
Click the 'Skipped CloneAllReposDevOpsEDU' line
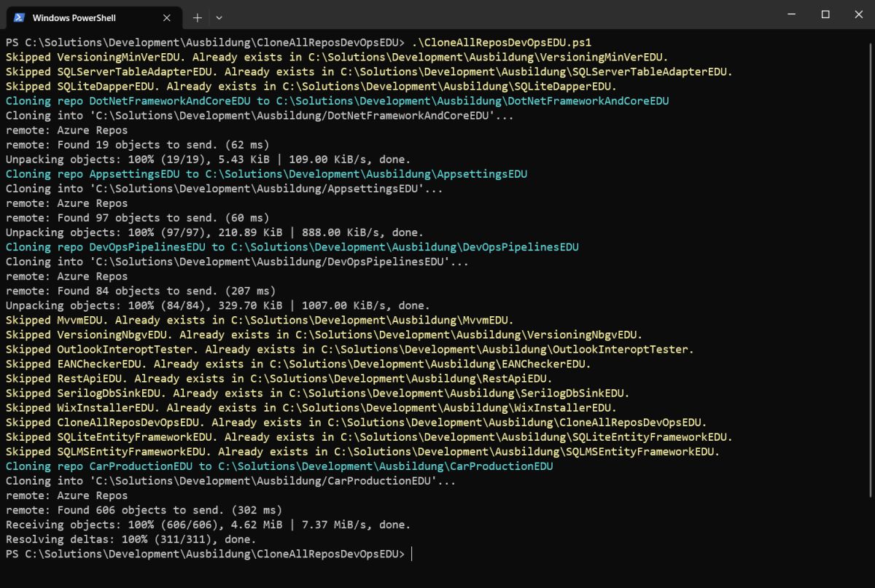click(x=357, y=421)
